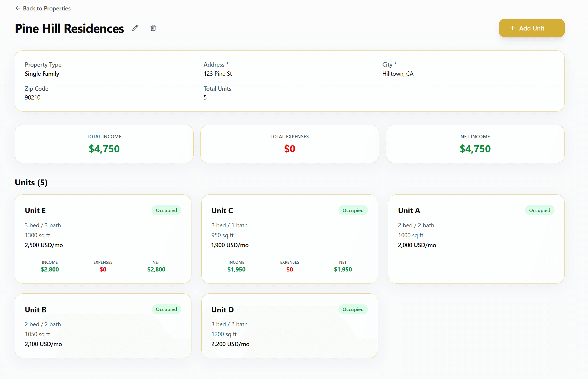Image resolution: width=588 pixels, height=379 pixels.
Task: Open the Unit D card title
Action: coord(223,309)
